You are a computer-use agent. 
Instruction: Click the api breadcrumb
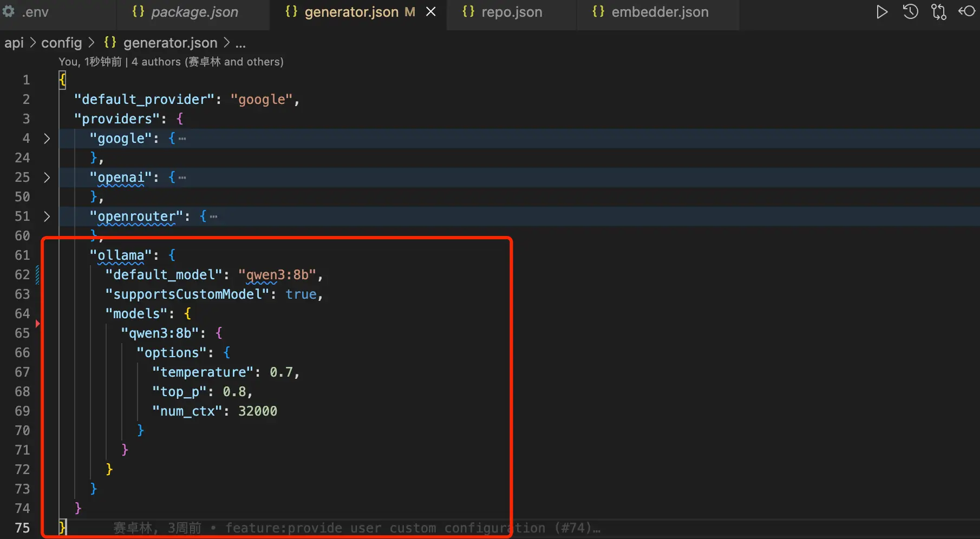point(14,43)
